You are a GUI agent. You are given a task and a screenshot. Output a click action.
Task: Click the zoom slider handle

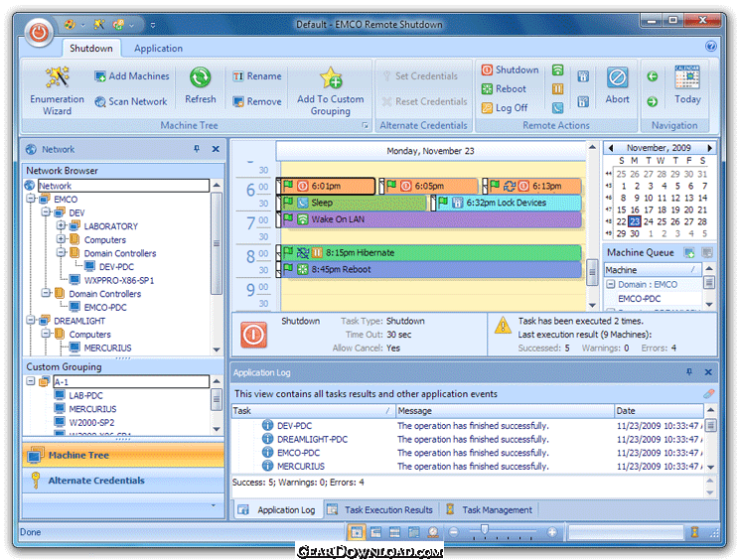coord(485,530)
